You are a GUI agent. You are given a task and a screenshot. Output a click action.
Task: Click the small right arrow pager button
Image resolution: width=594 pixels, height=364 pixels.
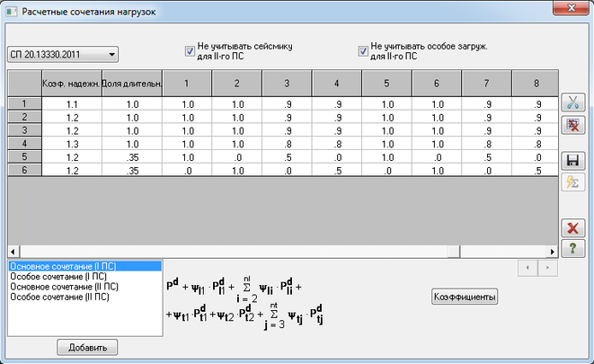548,268
